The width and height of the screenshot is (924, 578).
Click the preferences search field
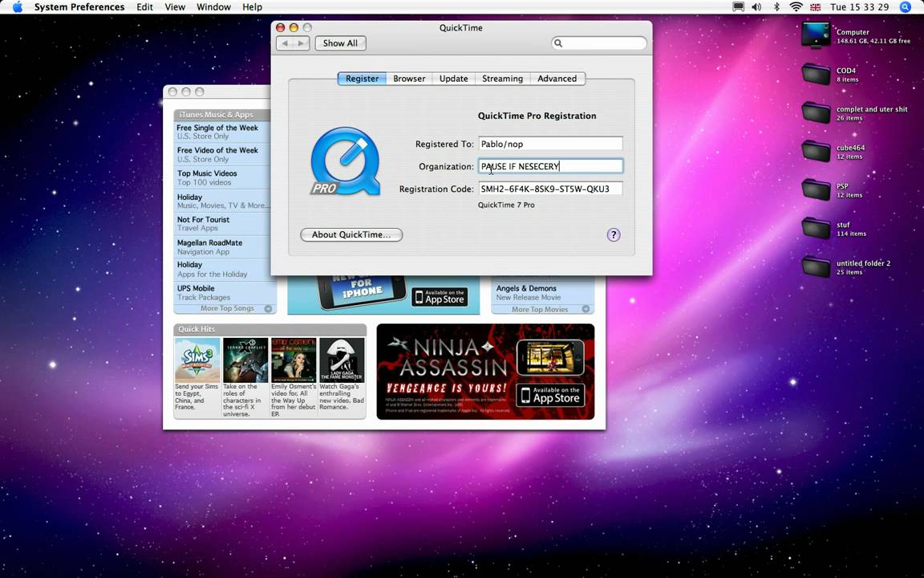[x=598, y=43]
